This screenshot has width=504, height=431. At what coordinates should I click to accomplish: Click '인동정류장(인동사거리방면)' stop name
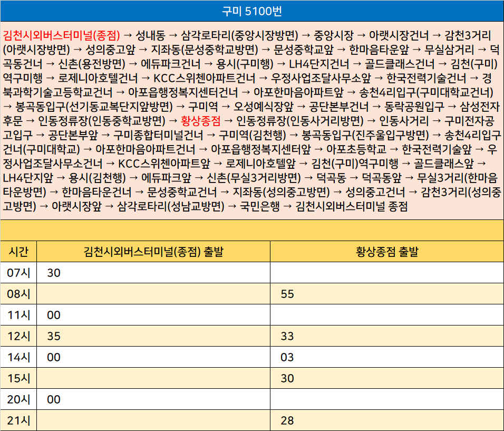tap(300, 121)
